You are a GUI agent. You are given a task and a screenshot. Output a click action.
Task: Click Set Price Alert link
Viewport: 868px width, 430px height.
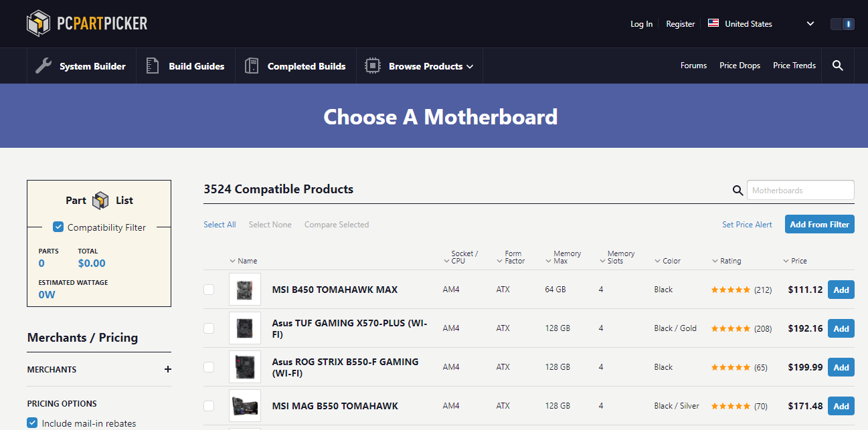pos(747,225)
